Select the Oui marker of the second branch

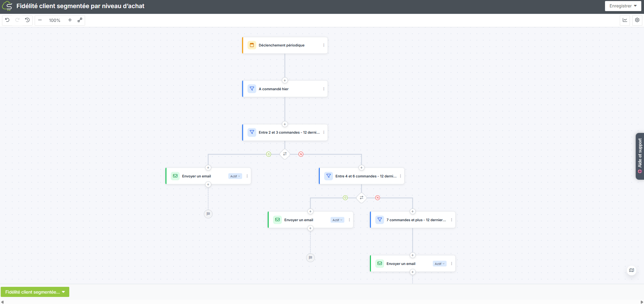(x=345, y=198)
